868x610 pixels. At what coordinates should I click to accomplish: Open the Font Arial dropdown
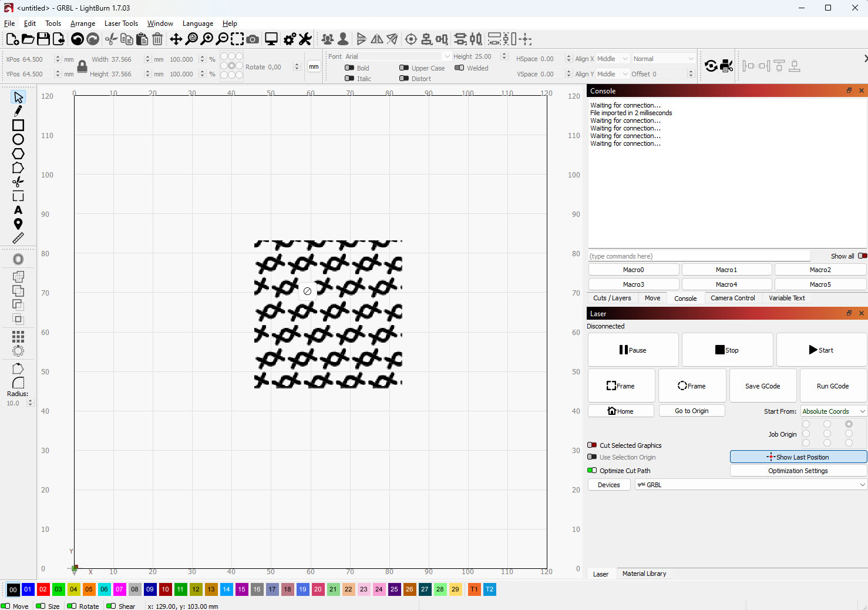[x=398, y=56]
